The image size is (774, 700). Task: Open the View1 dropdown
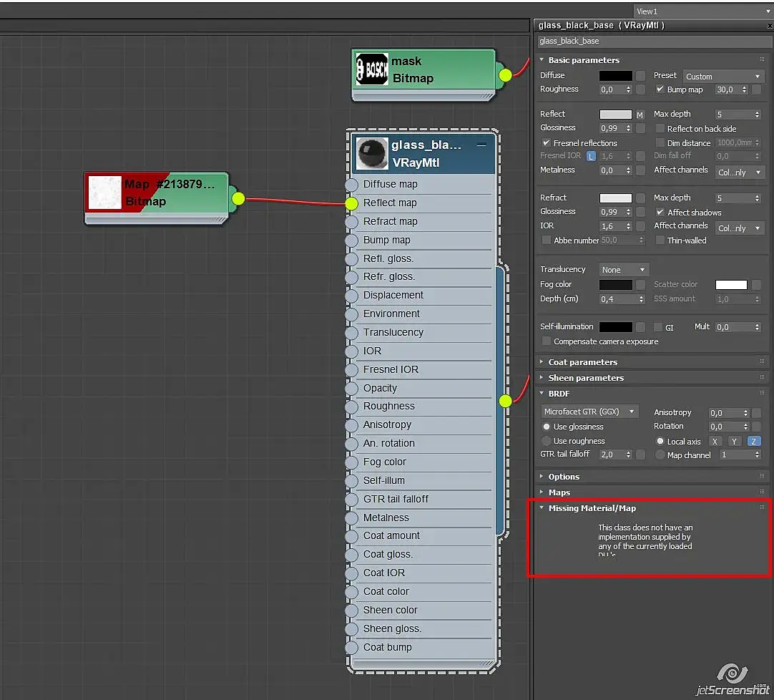point(702,11)
